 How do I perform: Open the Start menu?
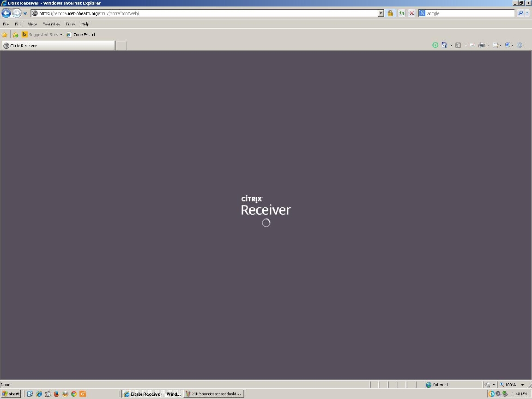pyautogui.click(x=10, y=394)
